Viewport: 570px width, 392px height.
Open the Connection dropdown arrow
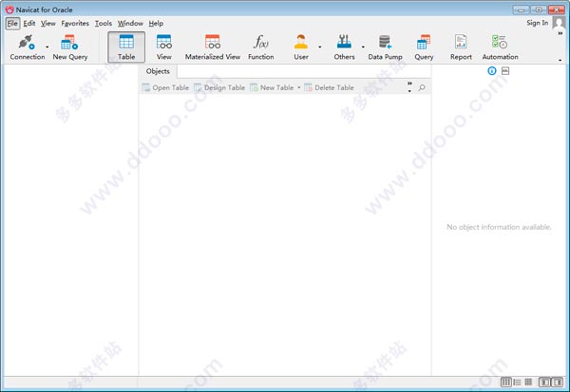tap(47, 47)
